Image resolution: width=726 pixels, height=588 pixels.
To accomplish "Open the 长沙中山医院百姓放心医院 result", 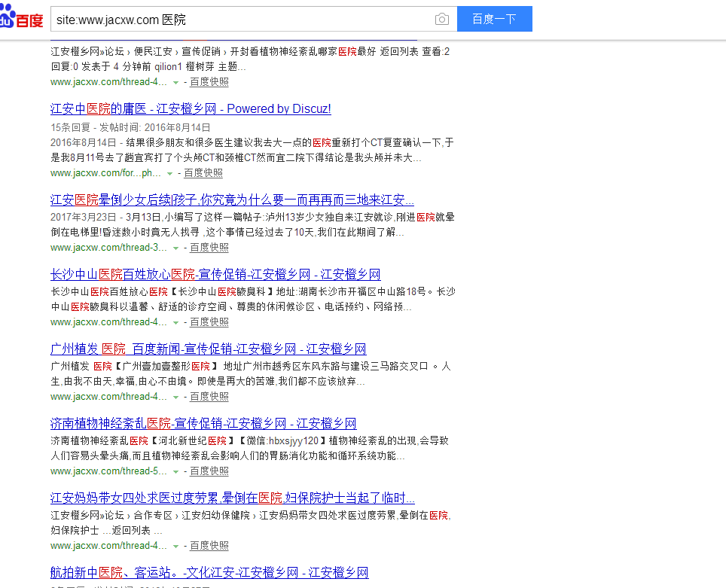I will pyautogui.click(x=215, y=273).
